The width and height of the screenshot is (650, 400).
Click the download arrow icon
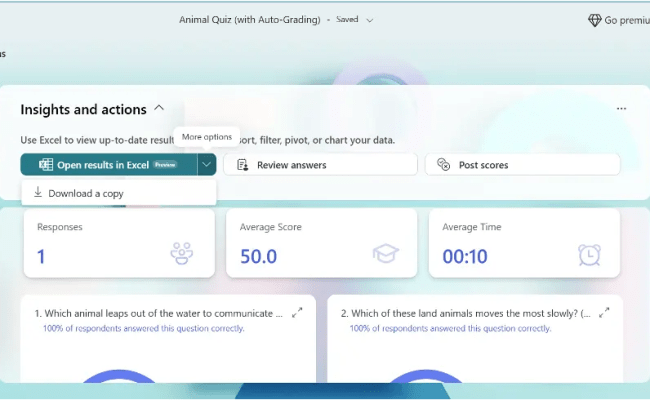(38, 192)
